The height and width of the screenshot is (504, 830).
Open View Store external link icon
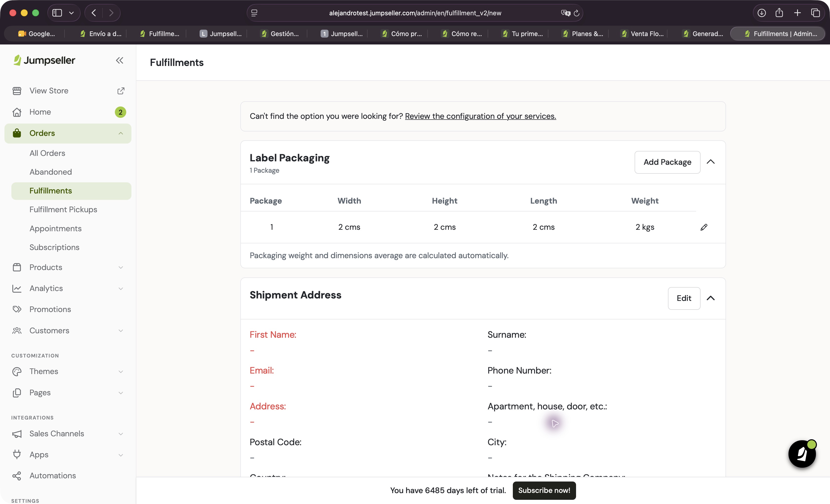[121, 91]
